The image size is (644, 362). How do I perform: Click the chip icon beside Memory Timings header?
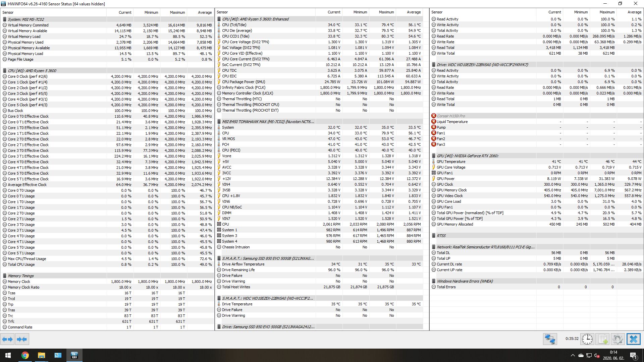[5, 276]
